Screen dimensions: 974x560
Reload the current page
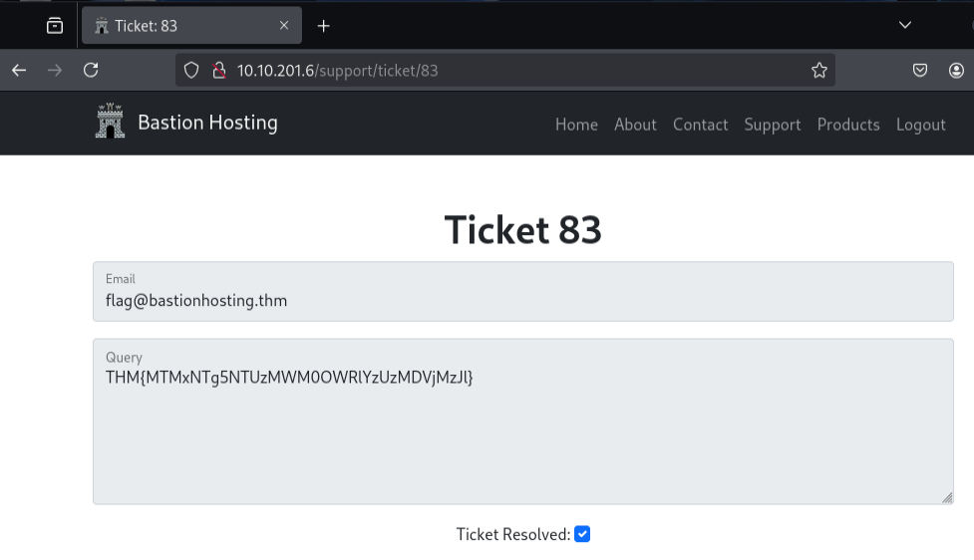pos(92,70)
